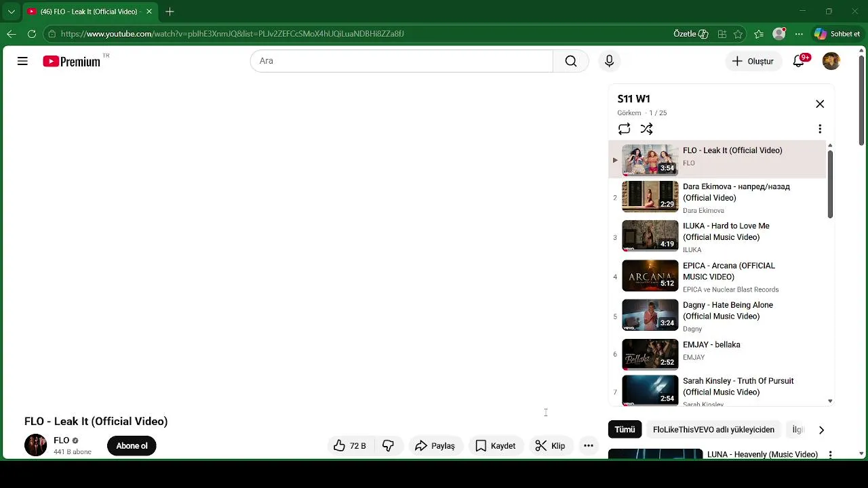Viewport: 868px width, 488px height.
Task: Open more actions ellipsis under video
Action: (x=589, y=446)
